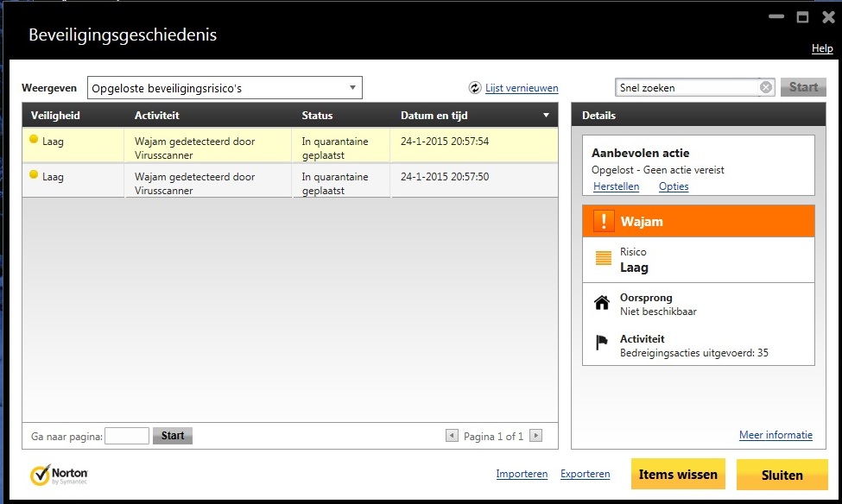Close the Beveiligingsgeschiedenis window

pos(828,17)
